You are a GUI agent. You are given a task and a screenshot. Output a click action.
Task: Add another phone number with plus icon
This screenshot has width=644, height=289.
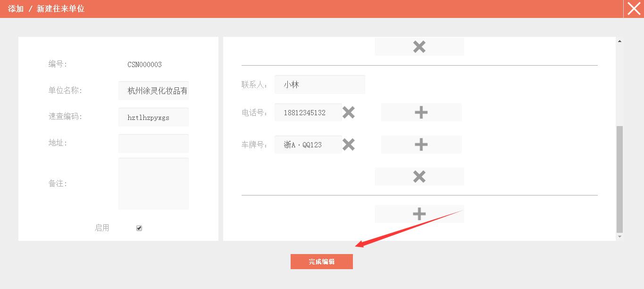point(421,112)
